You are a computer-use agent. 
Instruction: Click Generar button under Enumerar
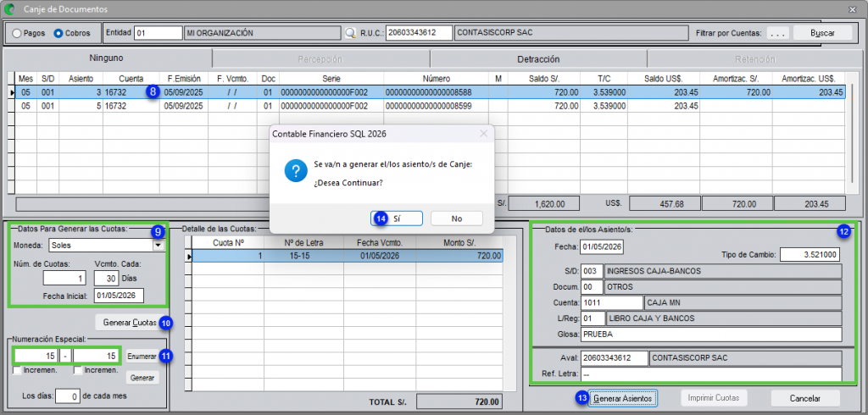(142, 378)
